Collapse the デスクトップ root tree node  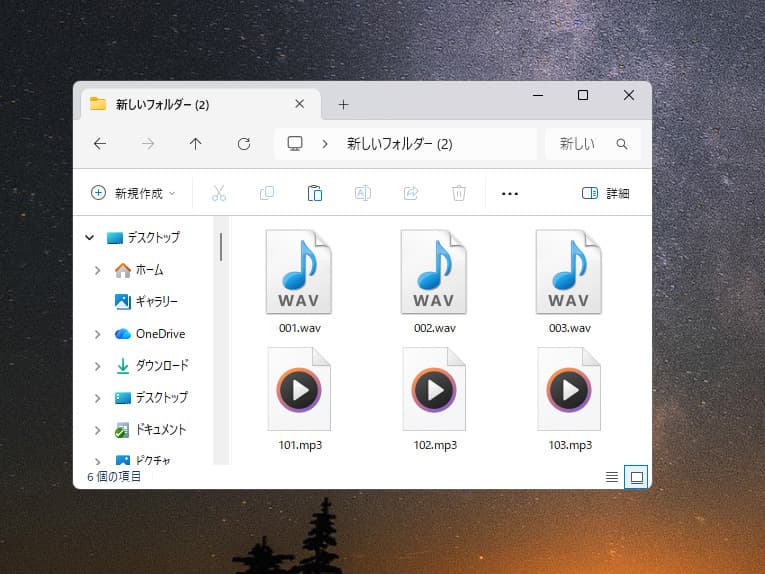90,238
